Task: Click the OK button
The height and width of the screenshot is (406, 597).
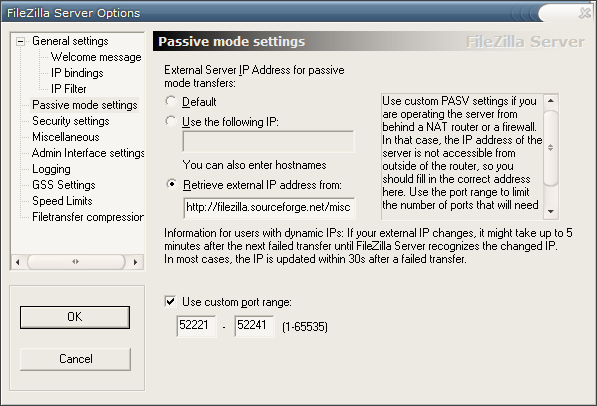Action: [x=75, y=317]
